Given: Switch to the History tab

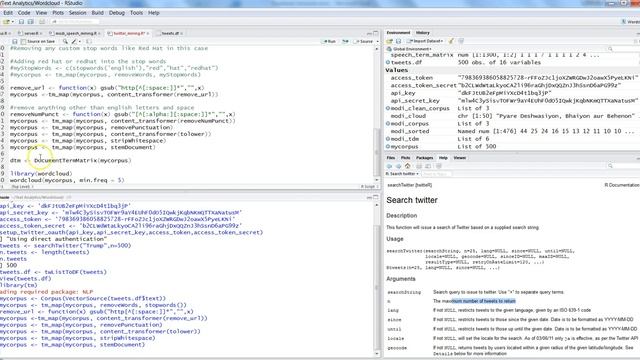Looking at the screenshot, I should tap(423, 33).
